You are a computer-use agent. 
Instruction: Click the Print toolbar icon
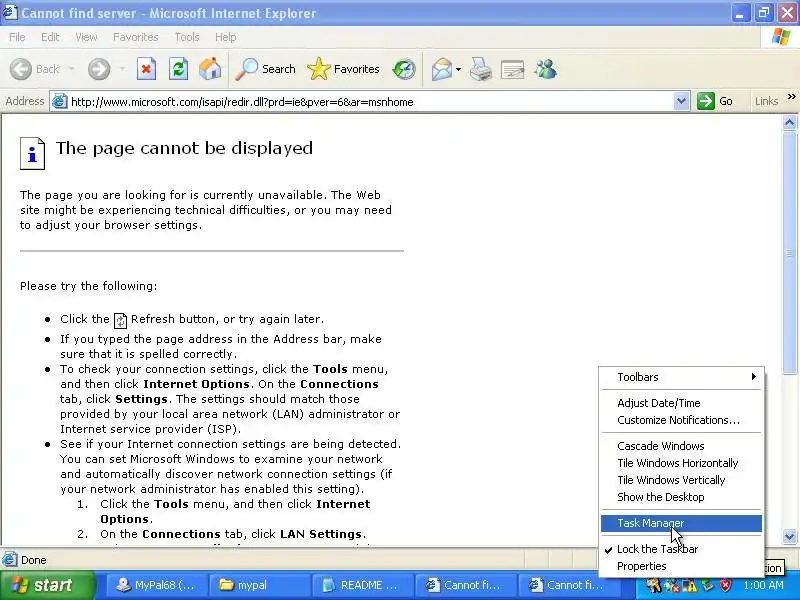click(481, 69)
